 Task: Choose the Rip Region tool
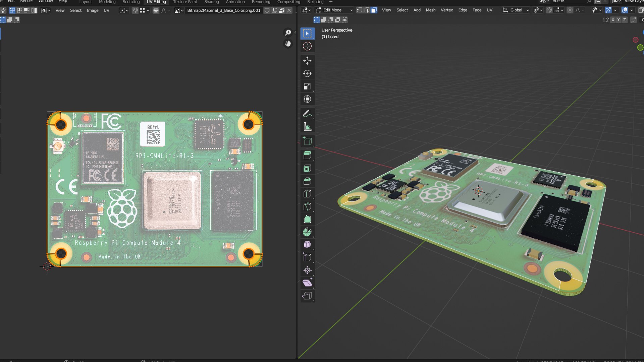(x=307, y=296)
